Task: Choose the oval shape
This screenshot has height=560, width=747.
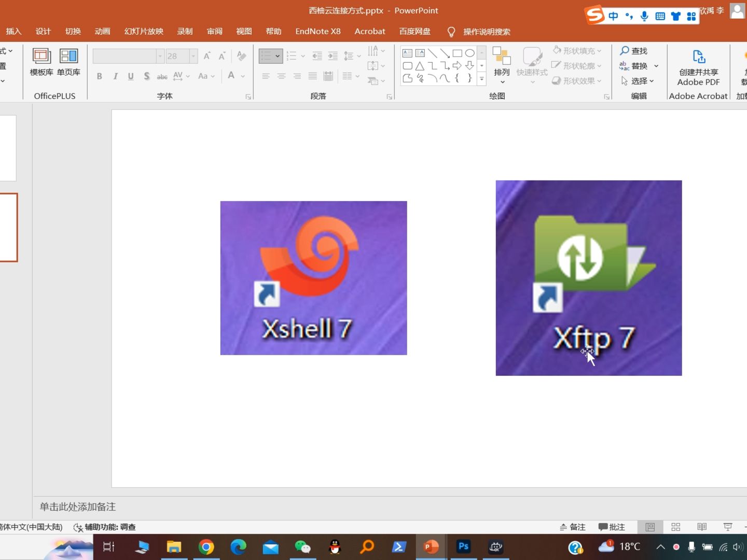Action: (x=469, y=53)
